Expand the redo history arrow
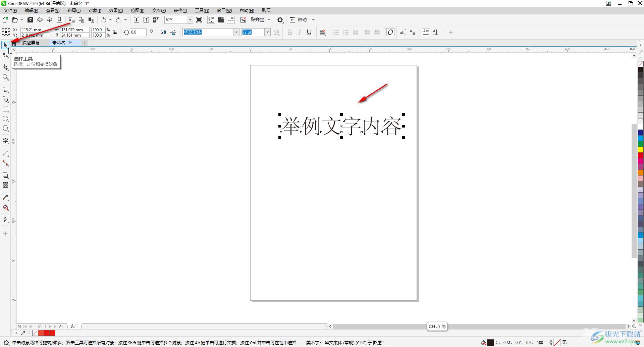The width and height of the screenshot is (644, 347). pos(125,20)
